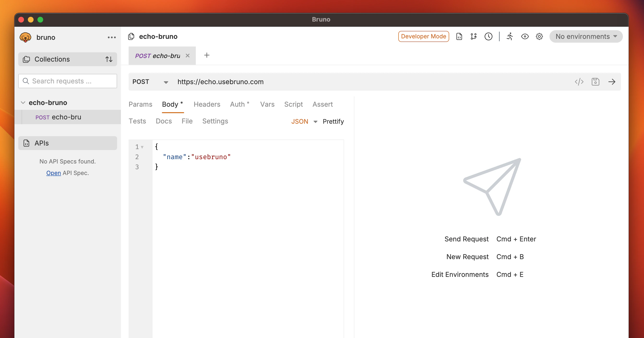Open the collection runner icon
Viewport: 644px width, 338px height.
coord(510,36)
